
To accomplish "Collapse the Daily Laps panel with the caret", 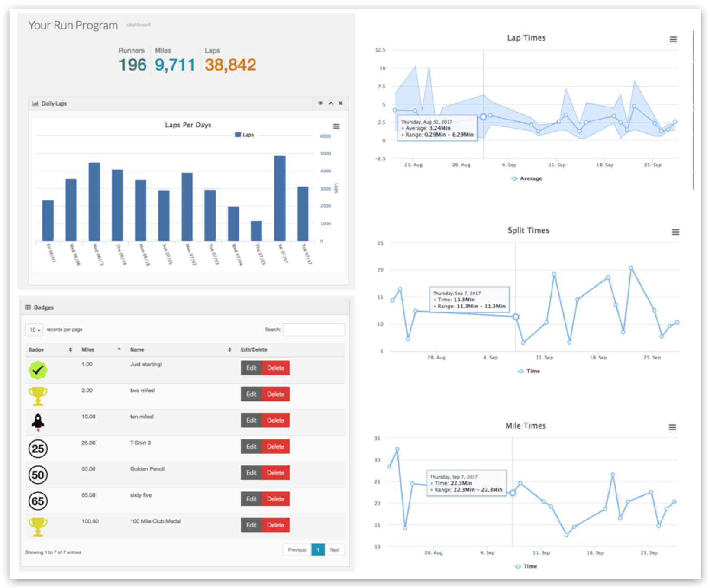I will (x=331, y=103).
